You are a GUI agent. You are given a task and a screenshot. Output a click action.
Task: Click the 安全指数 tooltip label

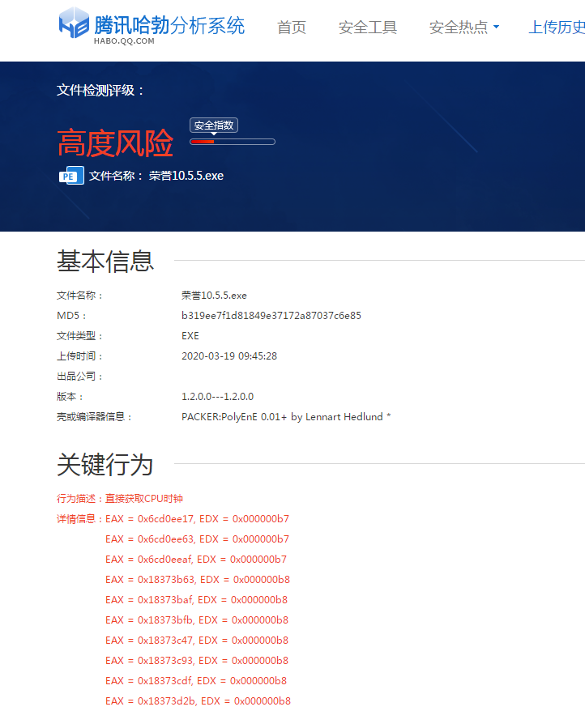click(214, 126)
